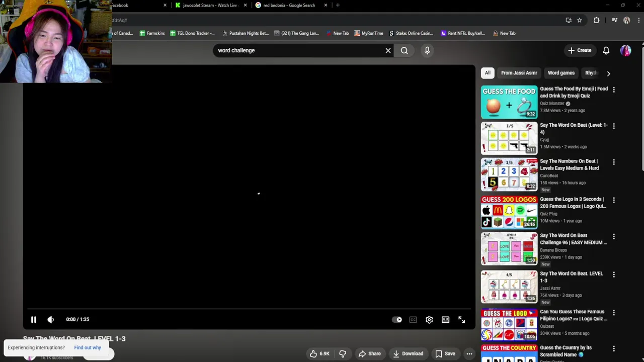644x362 pixels.
Task: Open options menu for Say The Numbers video
Action: (613, 162)
